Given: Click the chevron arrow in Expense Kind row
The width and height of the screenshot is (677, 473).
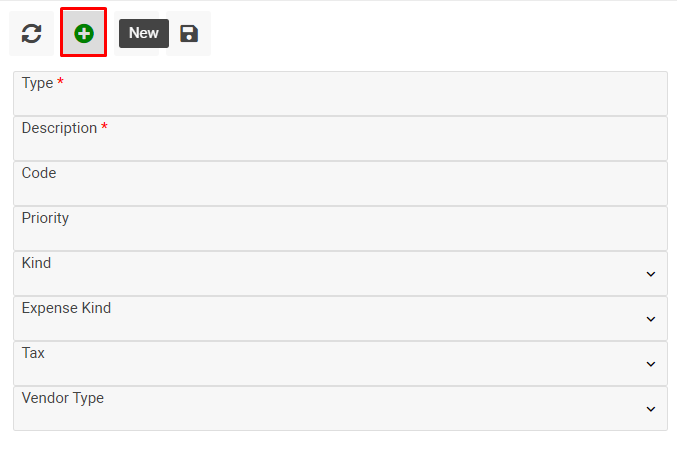Looking at the screenshot, I should tap(651, 319).
